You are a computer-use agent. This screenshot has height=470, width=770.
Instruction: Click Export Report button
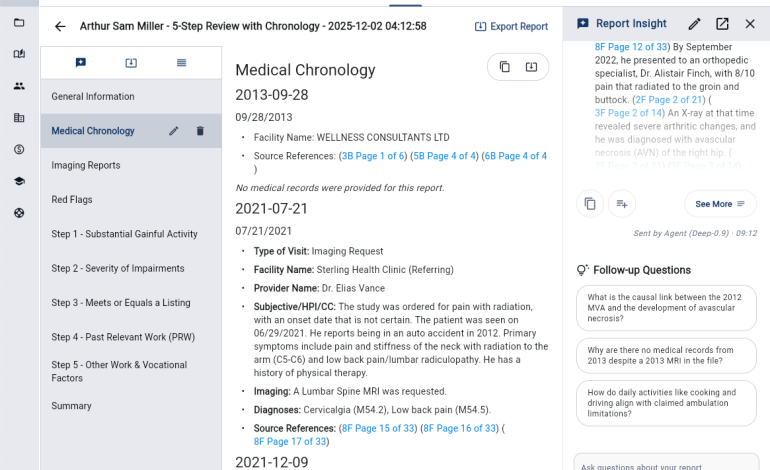coord(511,27)
